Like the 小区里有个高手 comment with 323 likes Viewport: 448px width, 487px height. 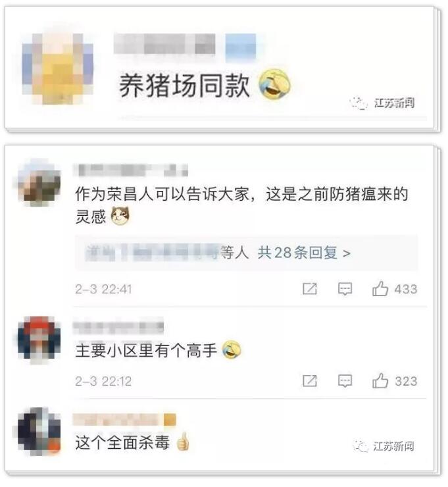point(380,381)
